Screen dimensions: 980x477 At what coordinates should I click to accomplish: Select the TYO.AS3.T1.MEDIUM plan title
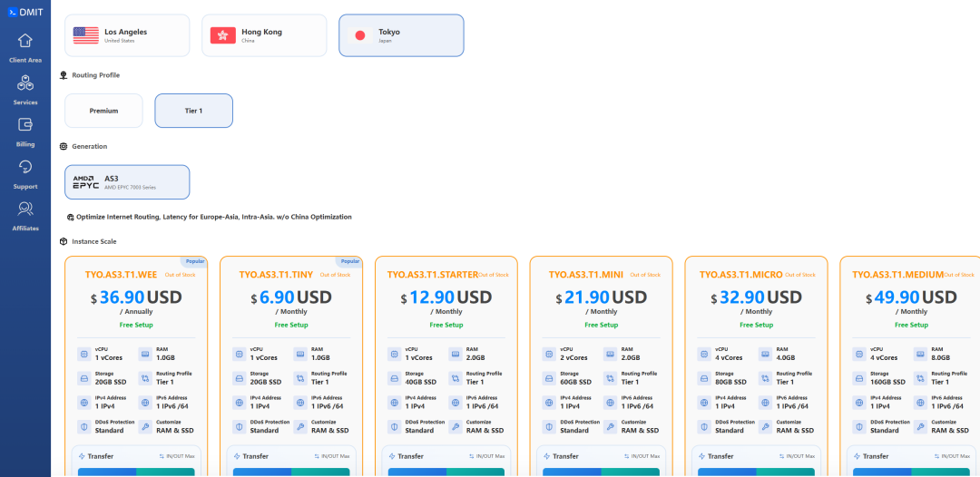pyautogui.click(x=898, y=274)
